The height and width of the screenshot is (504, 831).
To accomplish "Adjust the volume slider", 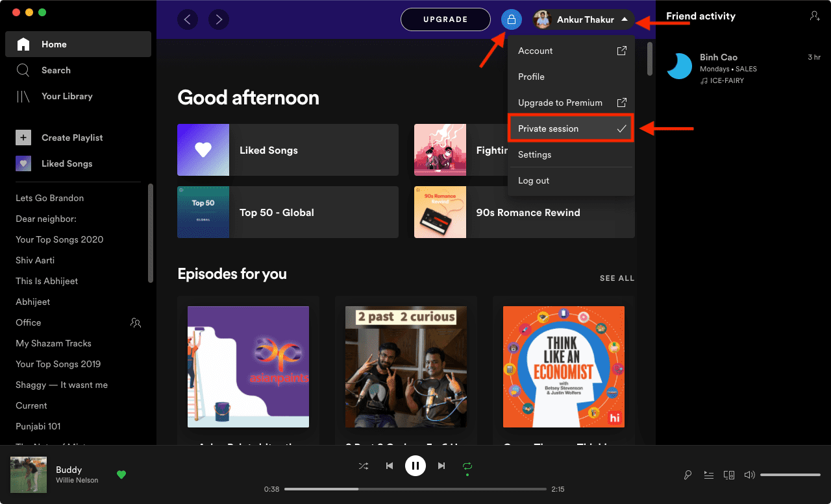I will tap(790, 475).
